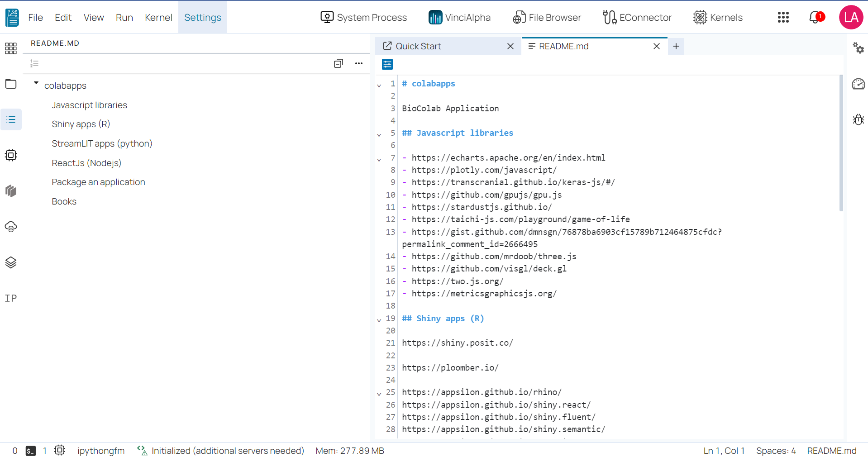Open the LA user avatar menu
The height and width of the screenshot is (457, 868).
851,18
